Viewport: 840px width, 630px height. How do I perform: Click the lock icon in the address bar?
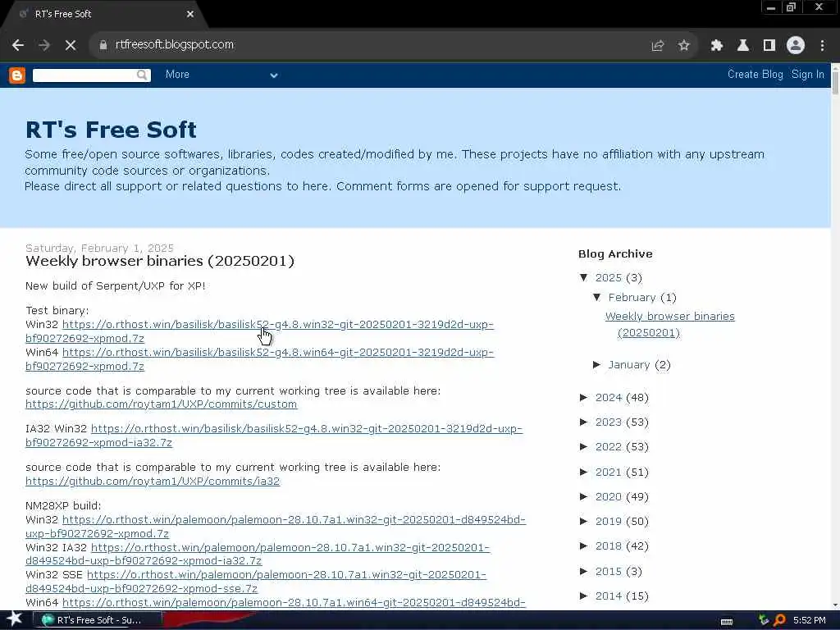pos(103,45)
